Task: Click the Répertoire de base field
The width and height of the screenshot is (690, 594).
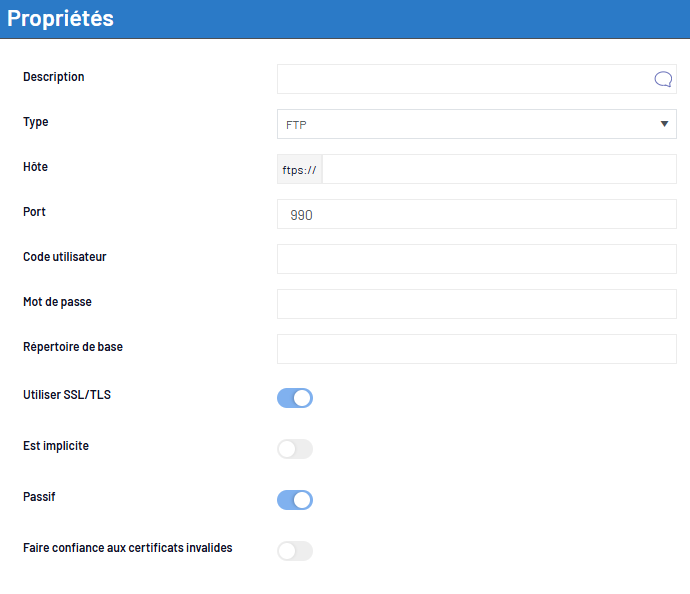Action: (x=477, y=349)
